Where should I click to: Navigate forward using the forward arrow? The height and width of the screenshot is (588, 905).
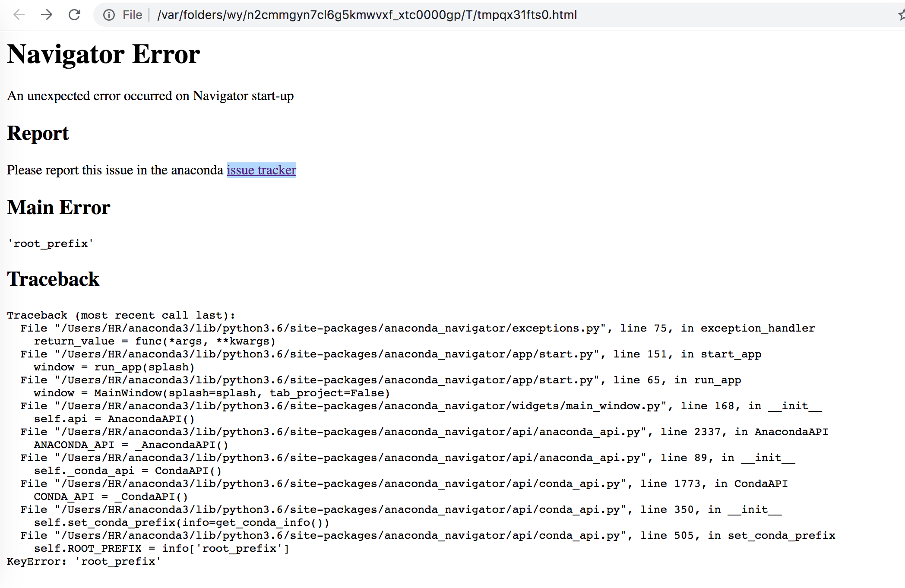47,15
